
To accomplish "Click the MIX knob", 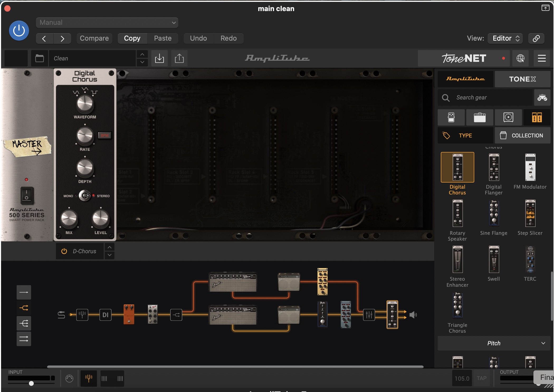I will (x=69, y=219).
